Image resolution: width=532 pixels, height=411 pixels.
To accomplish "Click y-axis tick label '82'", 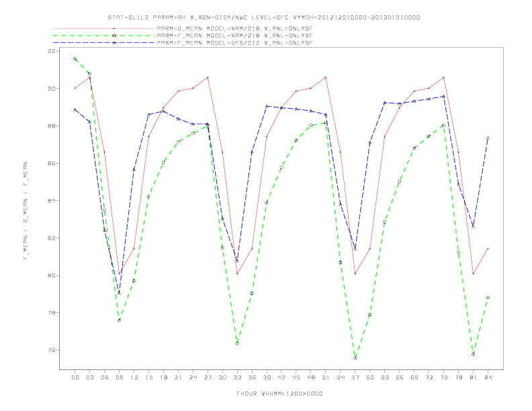I will (51, 238).
